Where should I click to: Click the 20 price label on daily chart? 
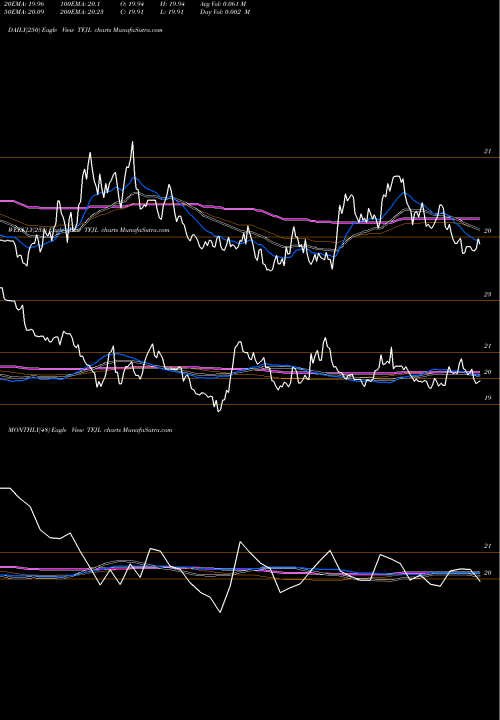coord(488,231)
